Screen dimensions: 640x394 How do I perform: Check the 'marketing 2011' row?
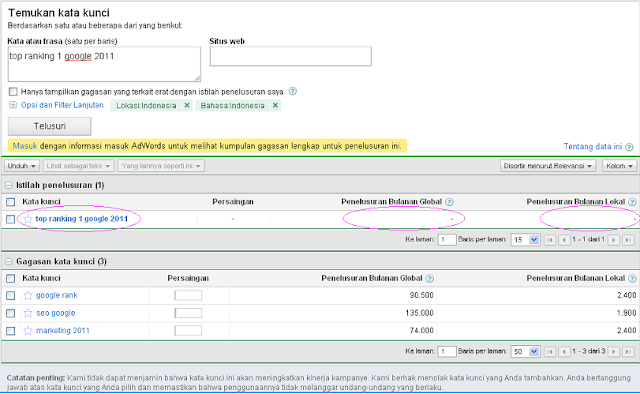(x=11, y=331)
